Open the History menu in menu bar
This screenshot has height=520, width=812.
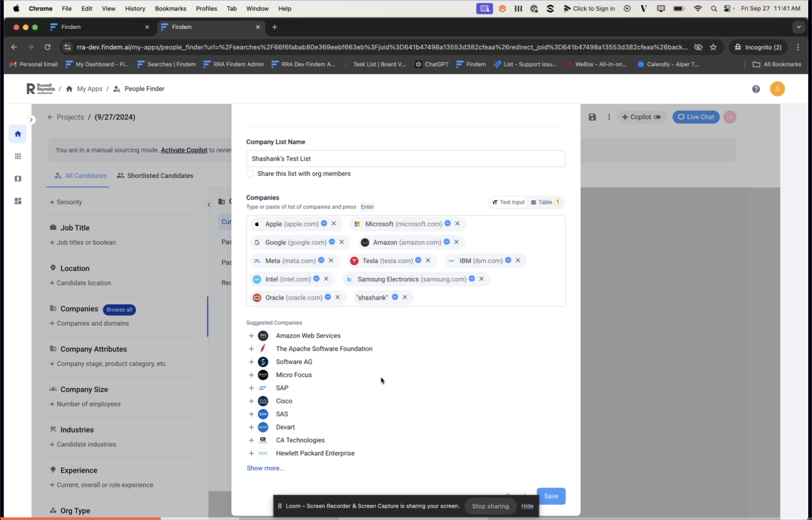[135, 8]
